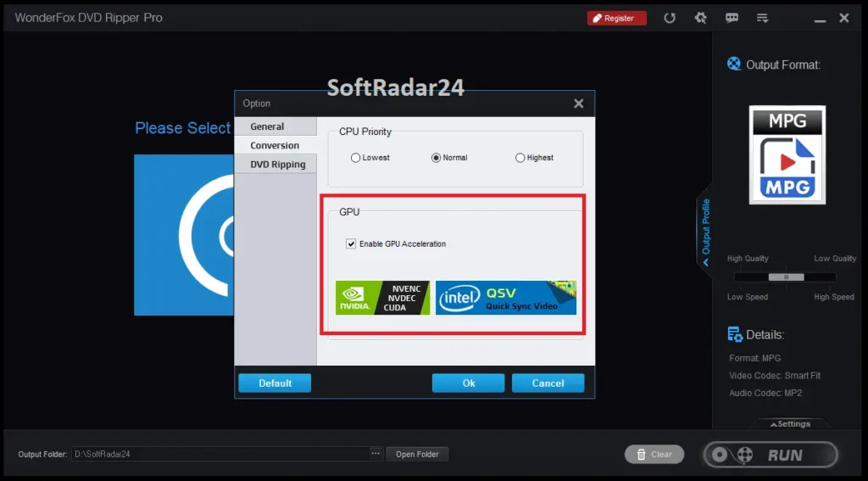Click the Output Format film reel icon
Image resolution: width=868 pixels, height=481 pixels.
tap(733, 64)
